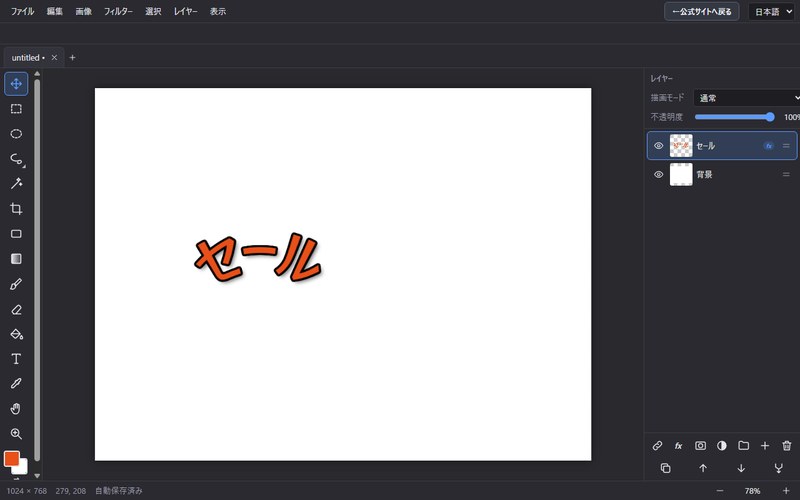Open the 日本語 language dropdown
Screen dimensions: 800x500
click(x=772, y=12)
